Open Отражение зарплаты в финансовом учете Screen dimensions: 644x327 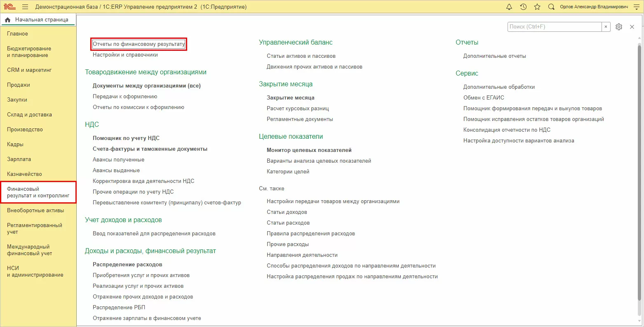click(147, 318)
